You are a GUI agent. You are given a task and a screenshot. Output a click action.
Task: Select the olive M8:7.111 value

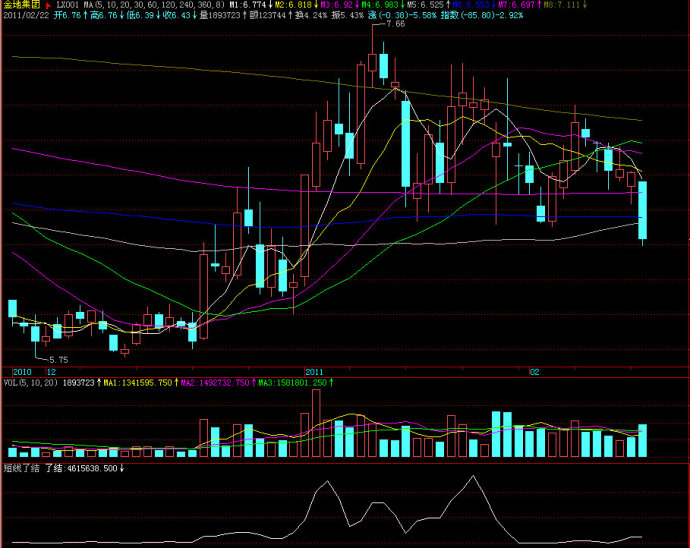pos(562,5)
